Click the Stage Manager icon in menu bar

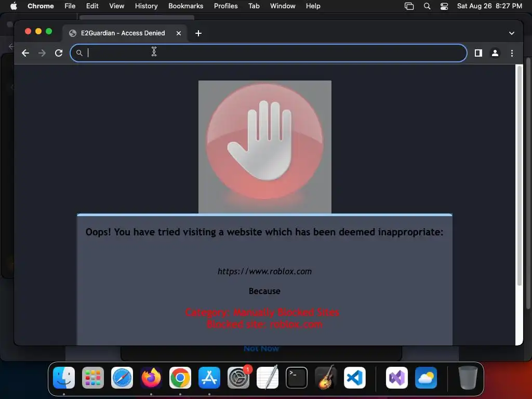pyautogui.click(x=409, y=6)
